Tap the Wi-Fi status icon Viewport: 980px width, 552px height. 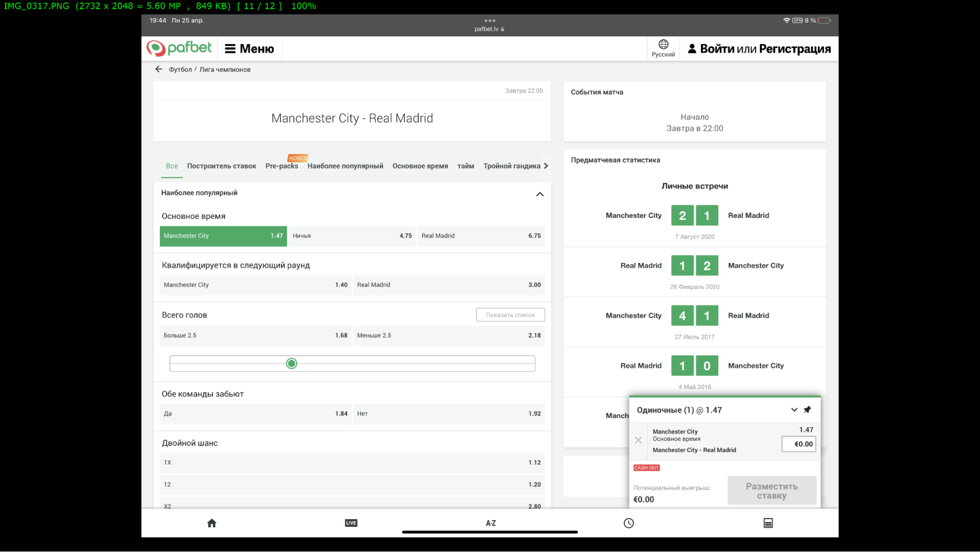click(787, 21)
